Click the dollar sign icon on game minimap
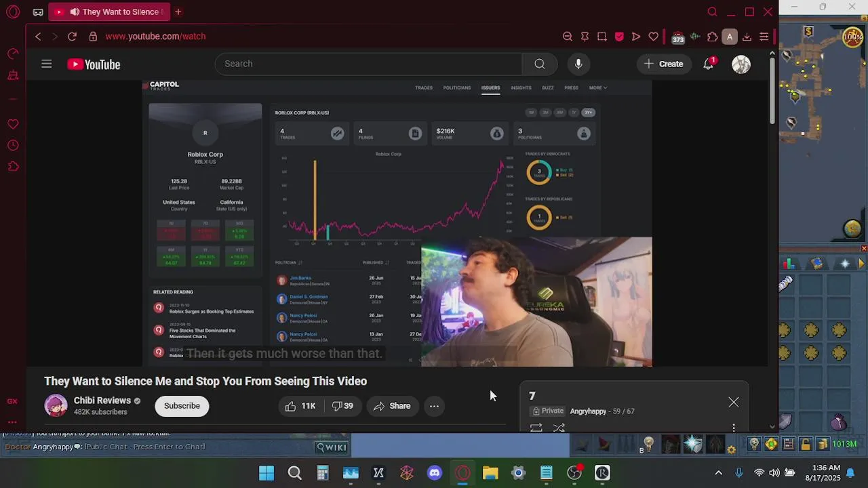This screenshot has height=488, width=868. coord(808,31)
